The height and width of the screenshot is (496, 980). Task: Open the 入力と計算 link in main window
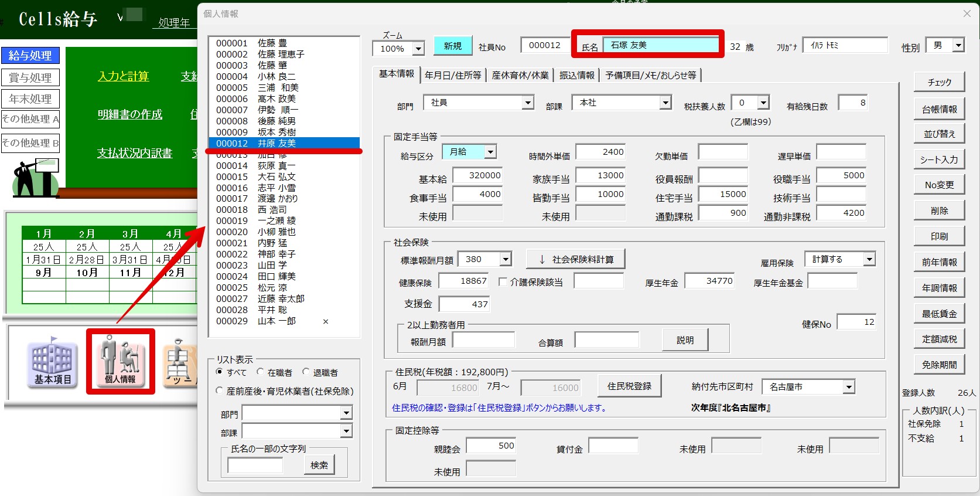coord(123,76)
